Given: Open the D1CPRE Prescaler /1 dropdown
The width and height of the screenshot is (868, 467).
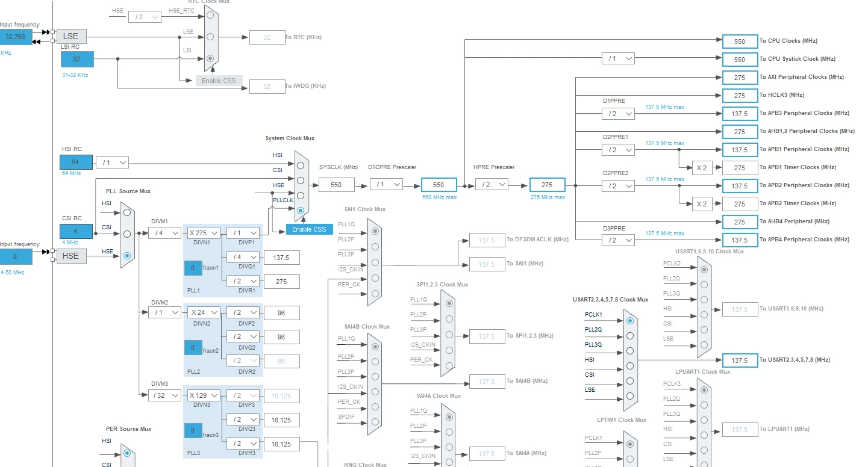Looking at the screenshot, I should click(386, 185).
